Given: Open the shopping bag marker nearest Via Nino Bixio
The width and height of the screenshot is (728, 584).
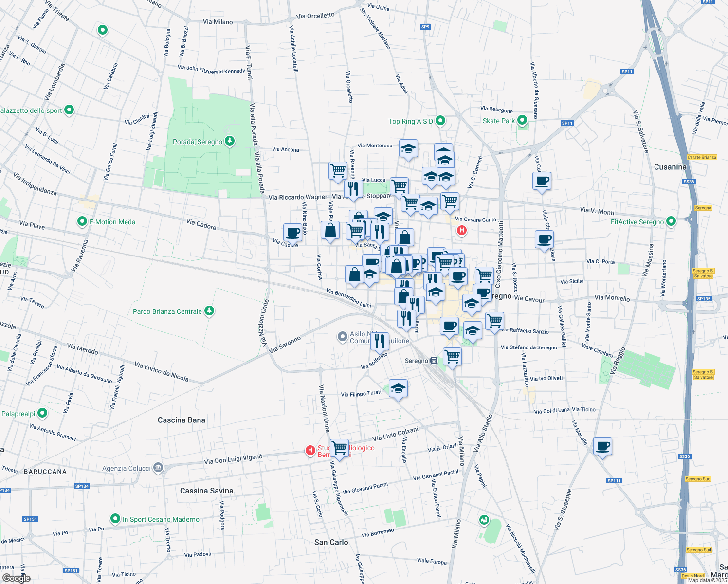Looking at the screenshot, I should pos(330,231).
